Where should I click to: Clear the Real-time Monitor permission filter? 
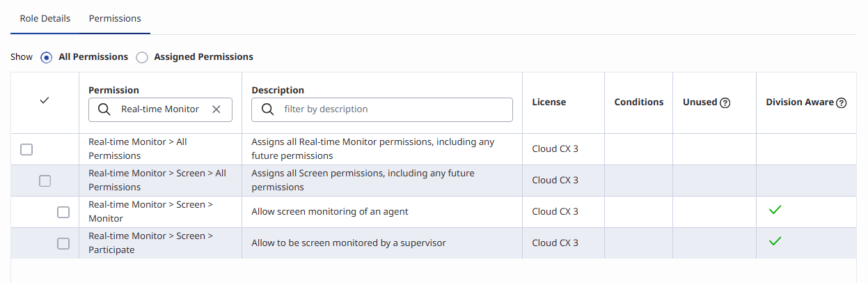(x=216, y=109)
